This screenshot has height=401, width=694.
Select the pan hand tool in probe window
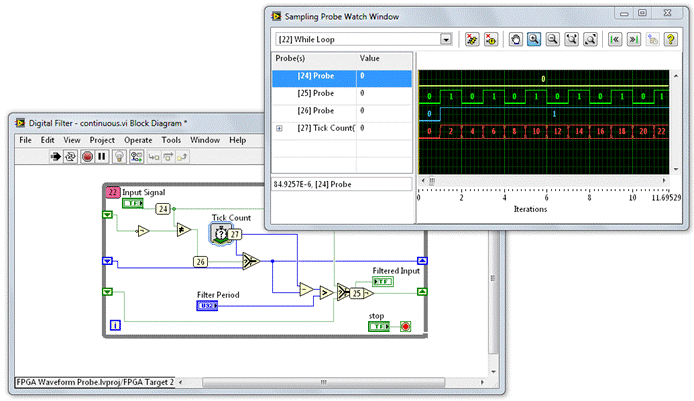pyautogui.click(x=516, y=39)
